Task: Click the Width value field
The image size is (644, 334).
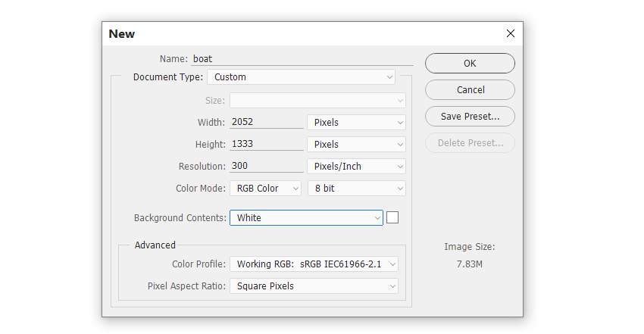Action: [266, 122]
